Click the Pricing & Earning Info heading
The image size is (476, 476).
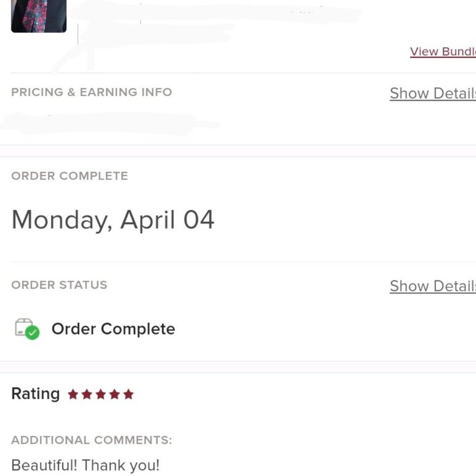91,92
